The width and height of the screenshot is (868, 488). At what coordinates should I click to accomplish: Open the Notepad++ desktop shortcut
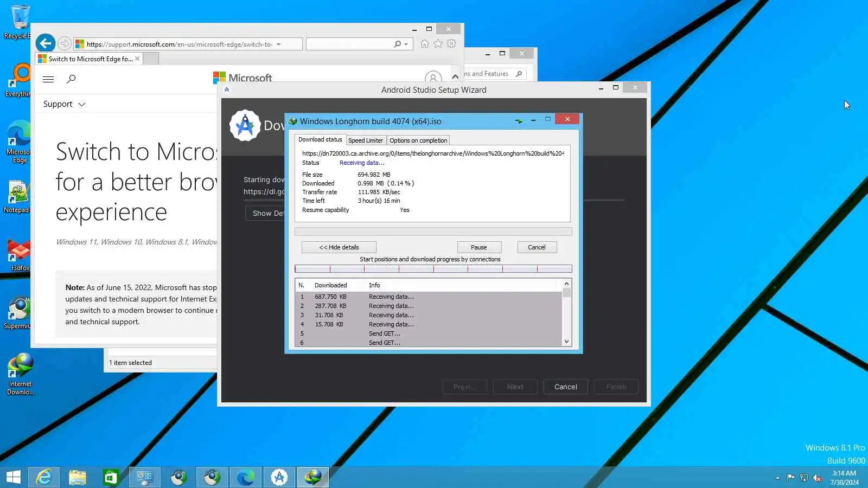(18, 196)
